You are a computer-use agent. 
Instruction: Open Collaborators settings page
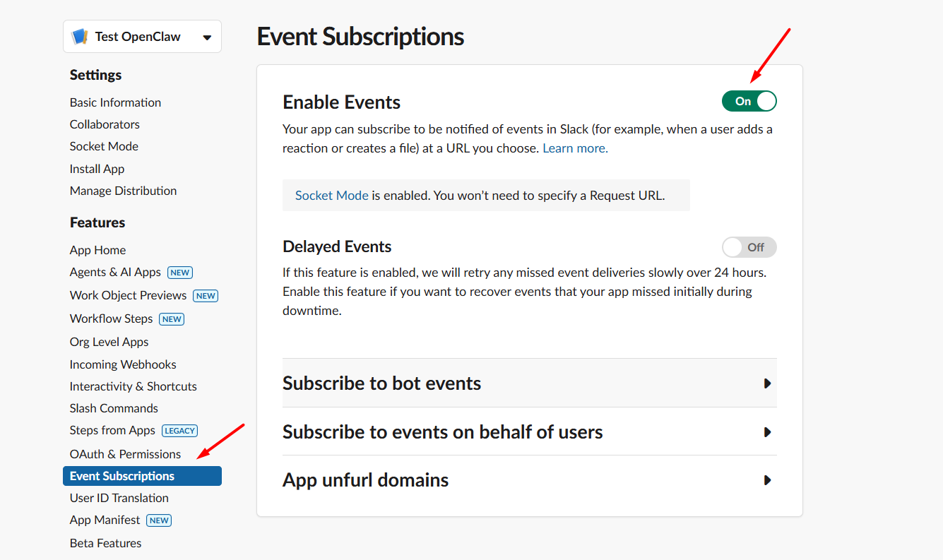105,124
